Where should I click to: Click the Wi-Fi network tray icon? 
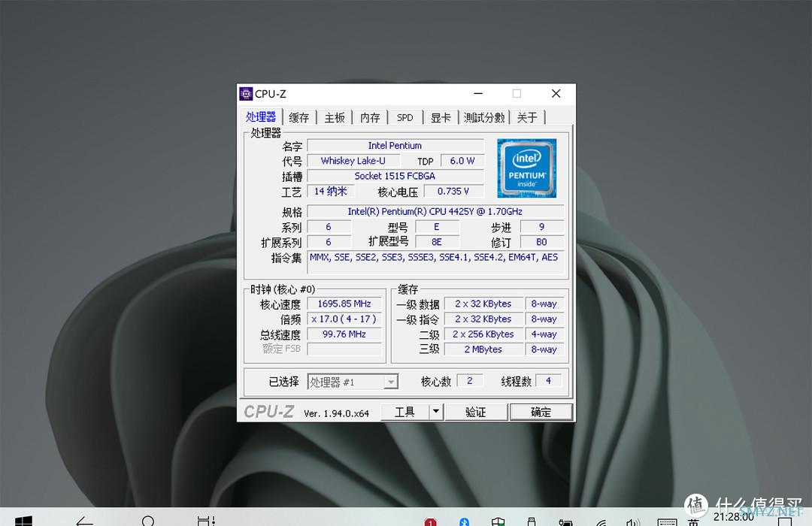click(x=601, y=522)
